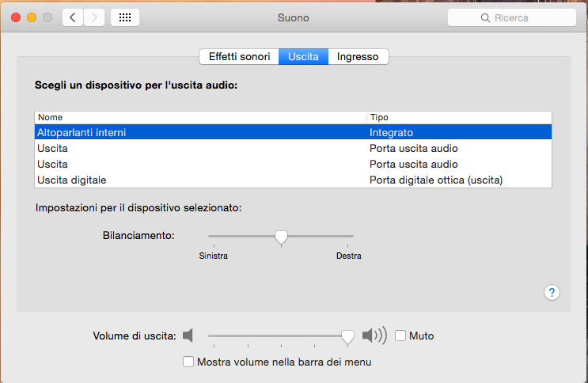Viewport: 588px width, 383px height.
Task: Show all preferences grid icon
Action: click(x=125, y=17)
